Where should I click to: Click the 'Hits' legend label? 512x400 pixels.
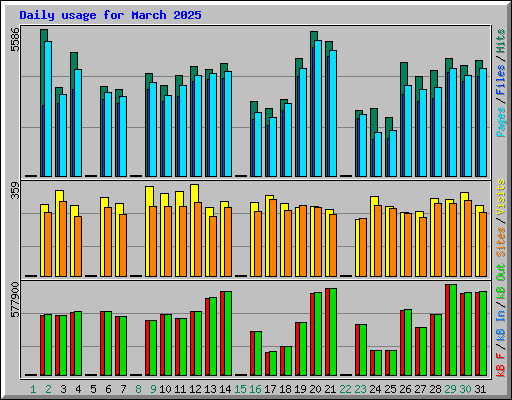(x=501, y=41)
